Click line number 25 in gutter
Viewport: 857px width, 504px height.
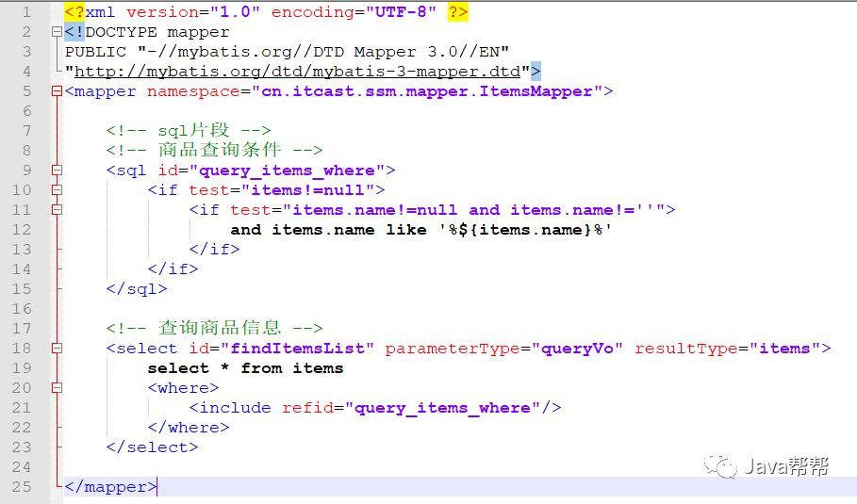pos(23,487)
